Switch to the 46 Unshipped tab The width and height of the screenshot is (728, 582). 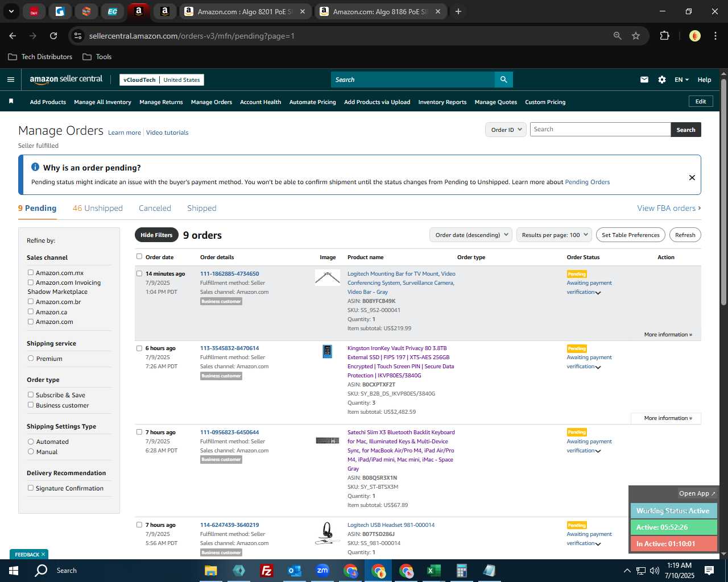tap(98, 208)
